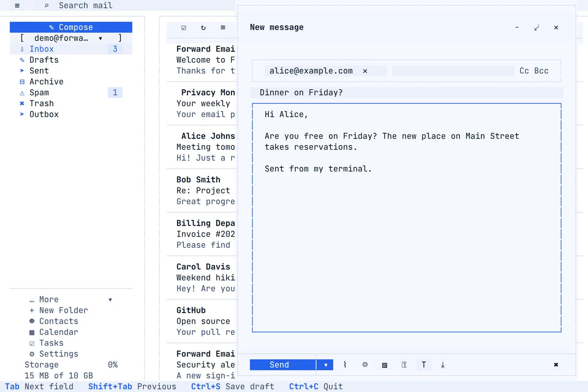588x392 pixels.
Task: Click the Bcc link
Action: (541, 71)
